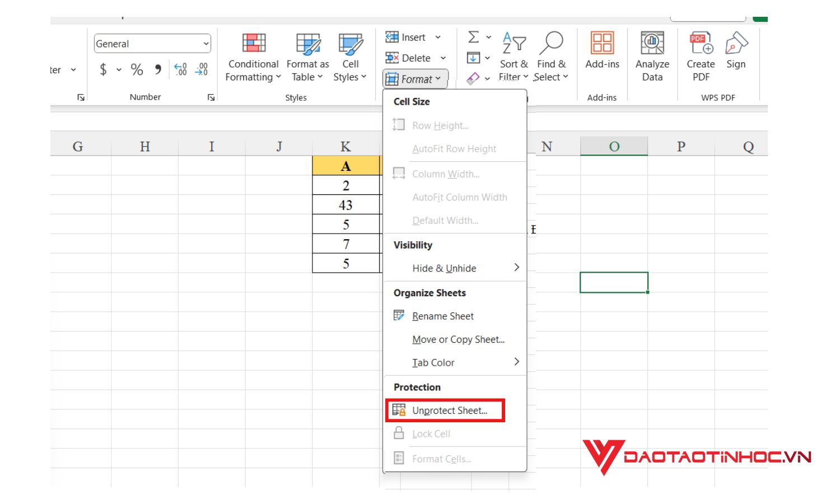Choose Move or Copy Sheet
This screenshot has width=840, height=504.
click(x=458, y=339)
